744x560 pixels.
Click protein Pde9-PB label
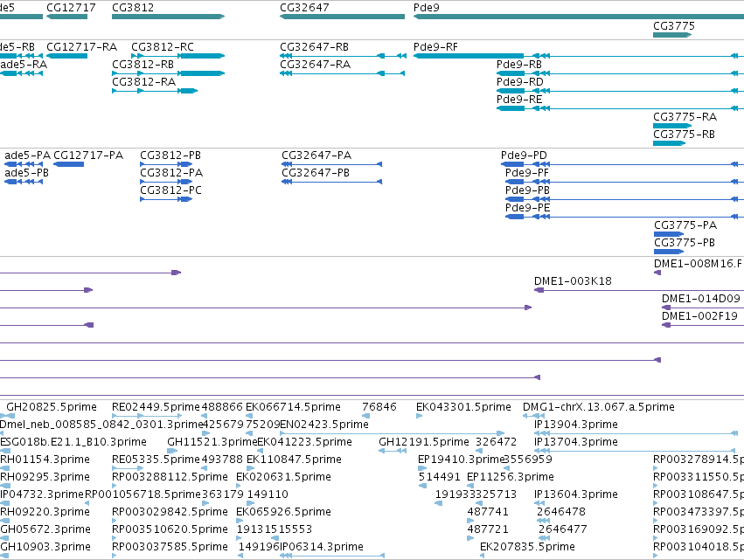click(527, 190)
